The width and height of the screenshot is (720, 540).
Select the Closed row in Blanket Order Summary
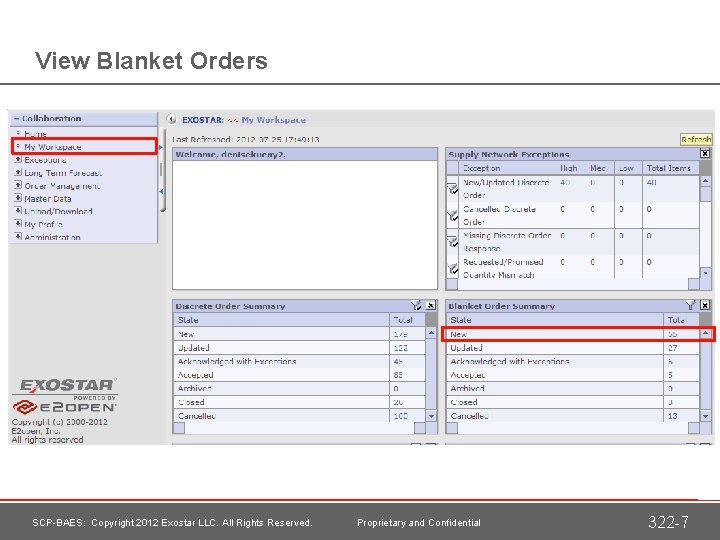[x=572, y=402]
